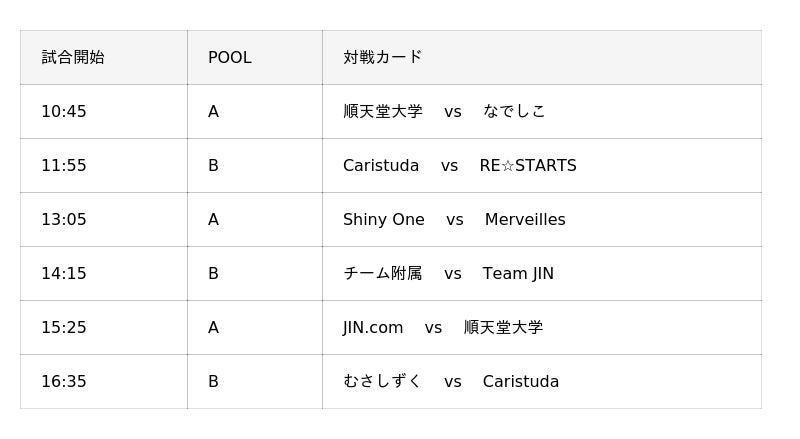Click the チーム附属 vs Team JIN match

tap(448, 274)
